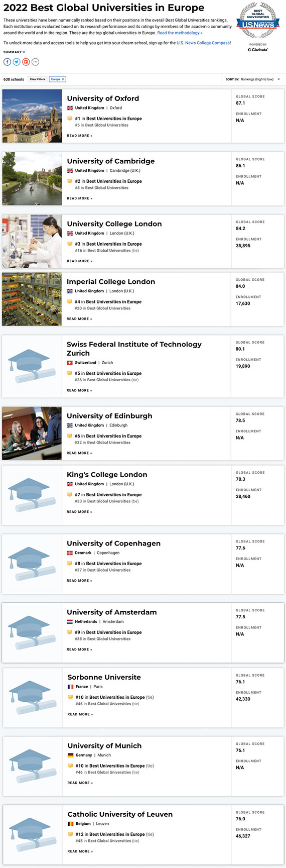Share via Flipboard icon
Image resolution: width=286 pixels, height=868 pixels.
(x=26, y=62)
